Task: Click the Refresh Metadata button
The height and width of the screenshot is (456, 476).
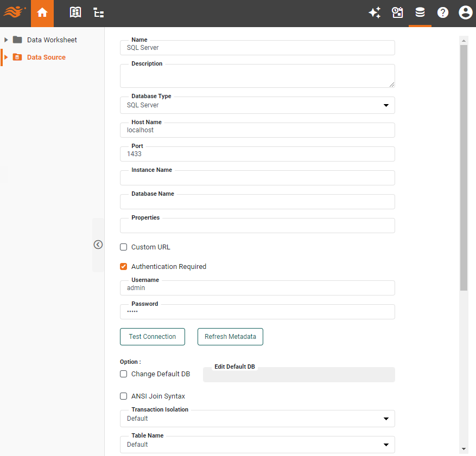Action: [230, 337]
